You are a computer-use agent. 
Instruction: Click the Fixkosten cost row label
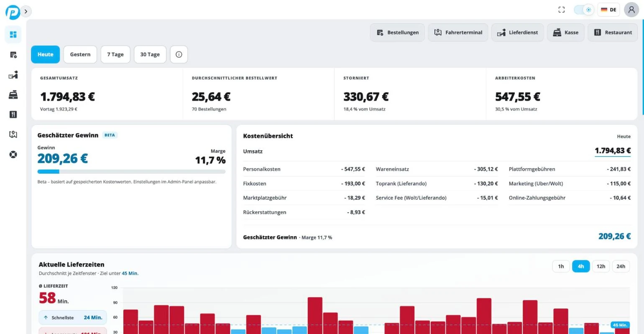point(255,184)
